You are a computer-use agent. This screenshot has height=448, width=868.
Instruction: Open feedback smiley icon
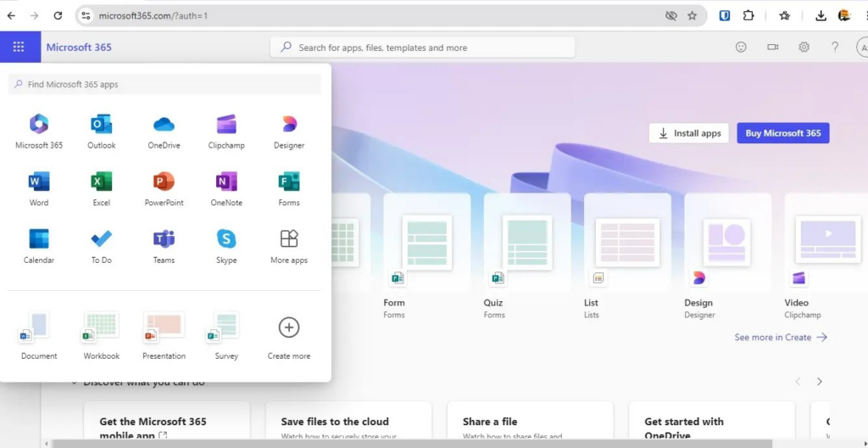741,48
